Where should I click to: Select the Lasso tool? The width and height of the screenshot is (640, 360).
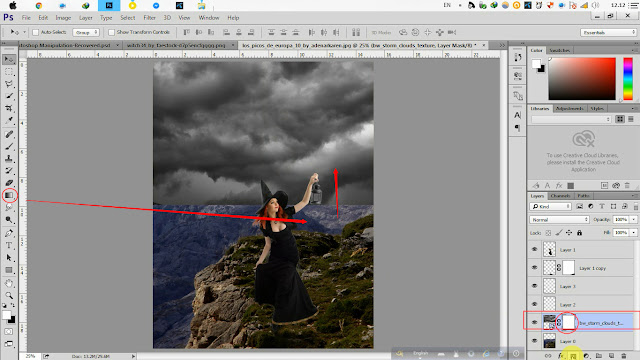pyautogui.click(x=9, y=84)
